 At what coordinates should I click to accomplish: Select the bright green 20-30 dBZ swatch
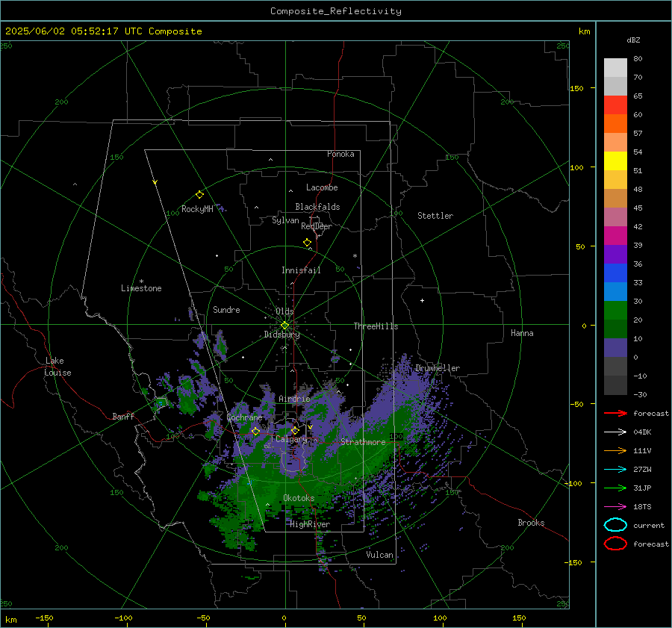pos(615,311)
